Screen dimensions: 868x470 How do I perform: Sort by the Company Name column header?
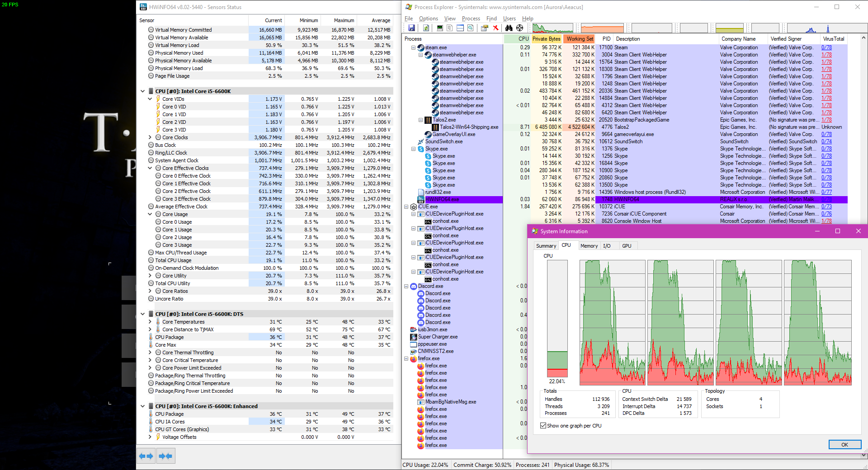743,39
